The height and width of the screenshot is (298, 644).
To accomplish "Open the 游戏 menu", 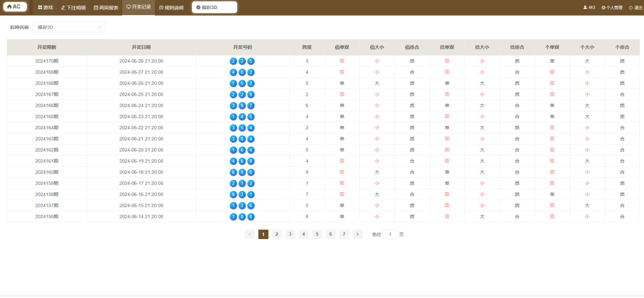I will [x=45, y=8].
